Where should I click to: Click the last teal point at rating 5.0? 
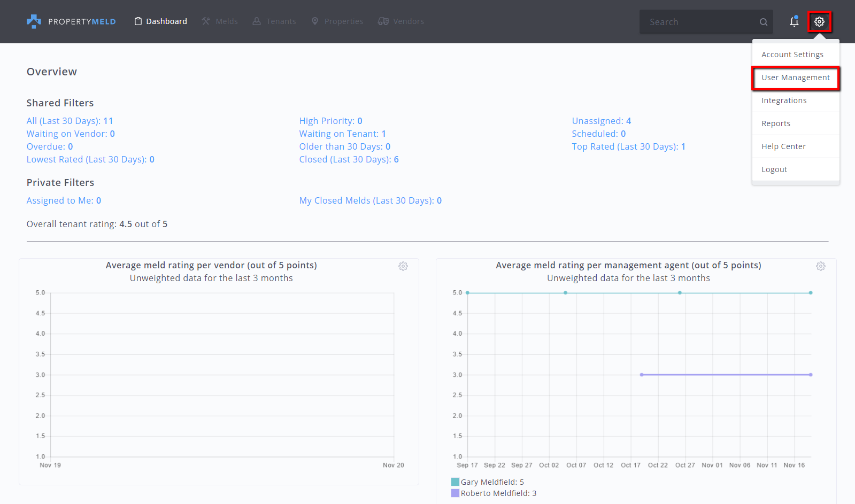click(811, 293)
